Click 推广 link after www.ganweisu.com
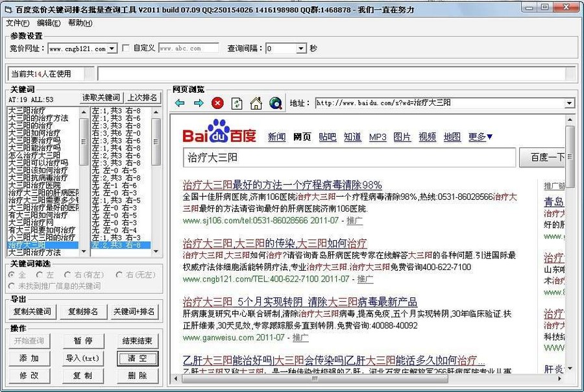Screen dimensions: 584x392 click(x=300, y=337)
